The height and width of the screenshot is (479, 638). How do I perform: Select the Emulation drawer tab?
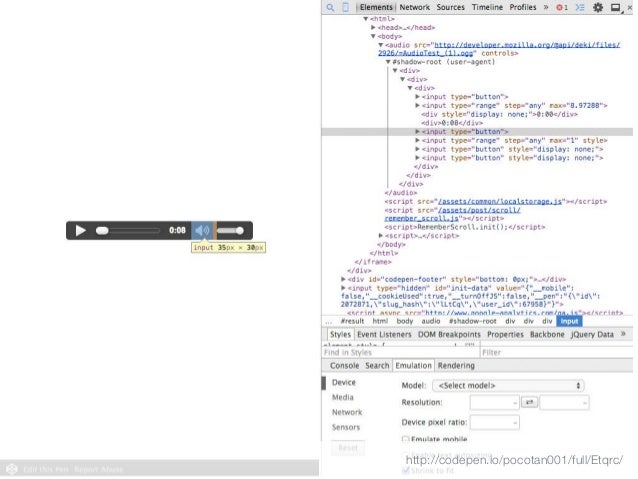coord(413,365)
